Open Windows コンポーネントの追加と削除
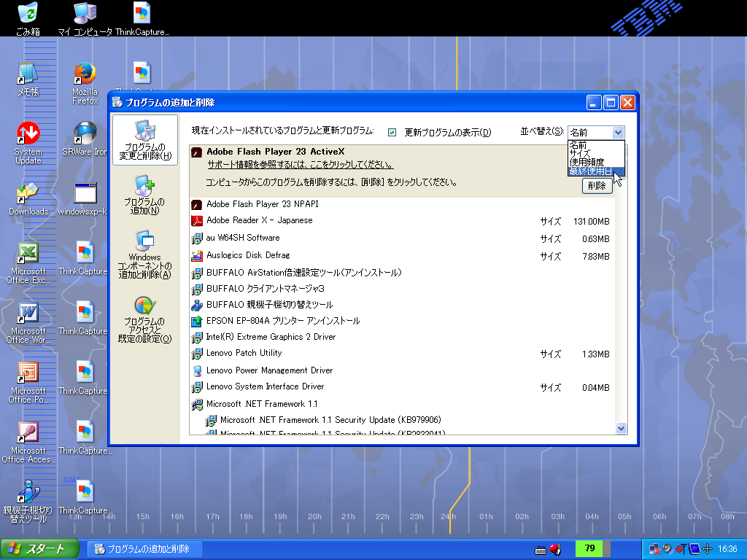Image resolution: width=747 pixels, height=560 pixels. [x=145, y=254]
